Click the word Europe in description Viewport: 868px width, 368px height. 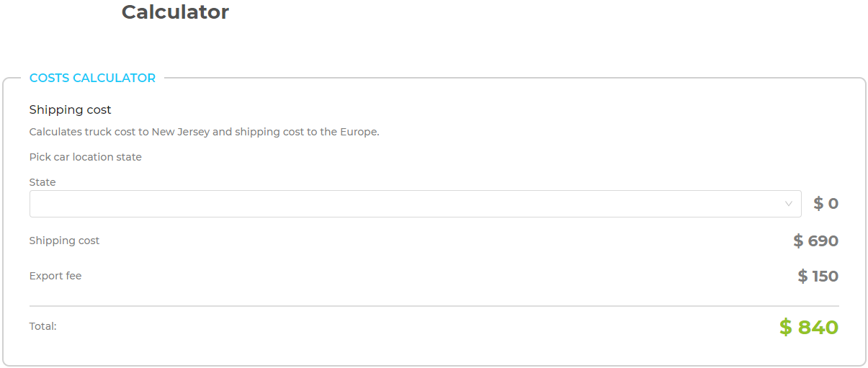pos(358,132)
